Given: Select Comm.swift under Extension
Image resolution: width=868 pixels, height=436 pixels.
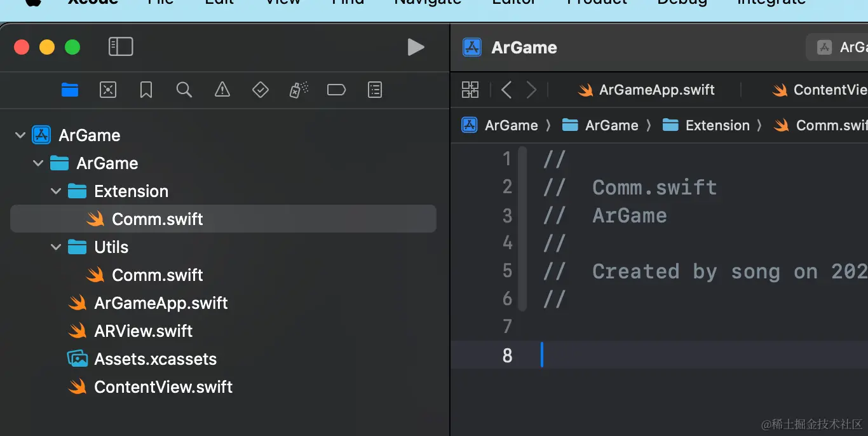Looking at the screenshot, I should tap(223, 219).
